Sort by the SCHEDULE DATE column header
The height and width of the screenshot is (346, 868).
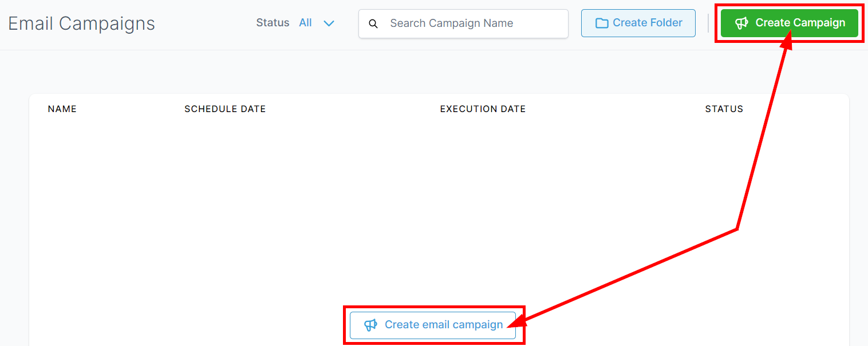[225, 109]
